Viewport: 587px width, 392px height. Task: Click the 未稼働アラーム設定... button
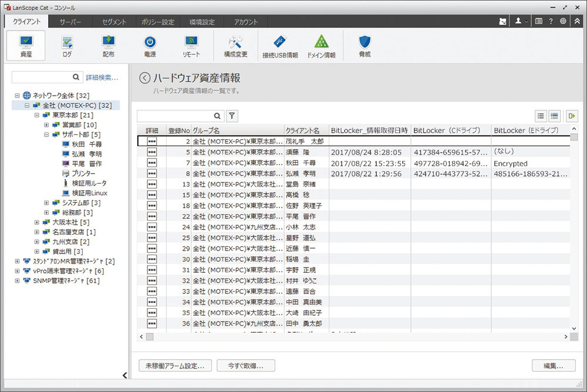click(x=175, y=366)
